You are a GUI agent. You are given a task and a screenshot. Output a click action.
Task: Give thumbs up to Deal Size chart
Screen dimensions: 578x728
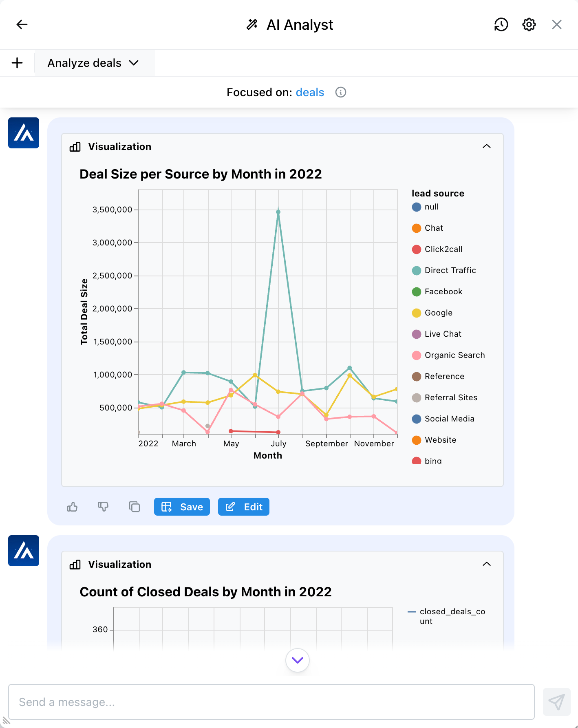(x=72, y=507)
